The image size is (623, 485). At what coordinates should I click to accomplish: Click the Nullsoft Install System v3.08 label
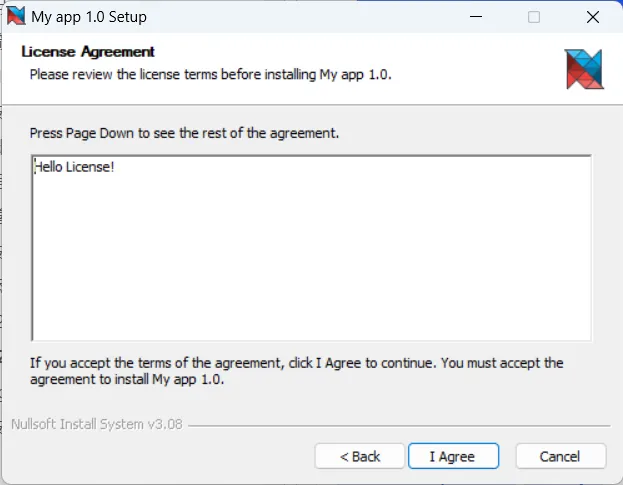tap(97, 424)
